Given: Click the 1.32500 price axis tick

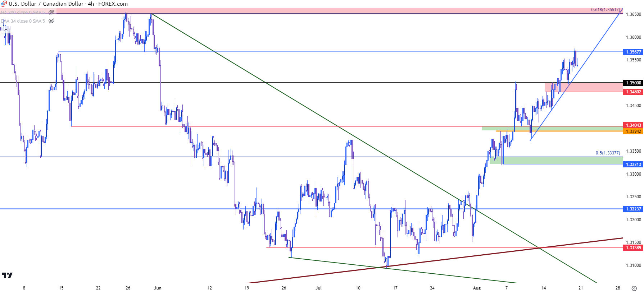Looking at the screenshot, I should point(634,197).
